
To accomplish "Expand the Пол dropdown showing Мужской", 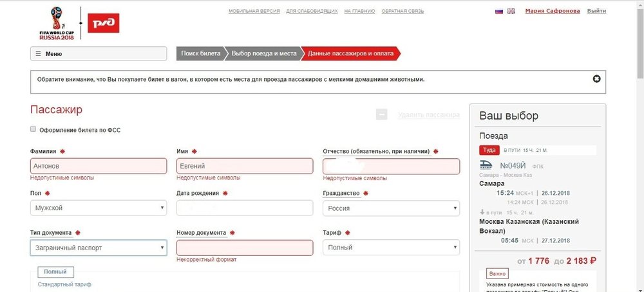I will pyautogui.click(x=98, y=208).
